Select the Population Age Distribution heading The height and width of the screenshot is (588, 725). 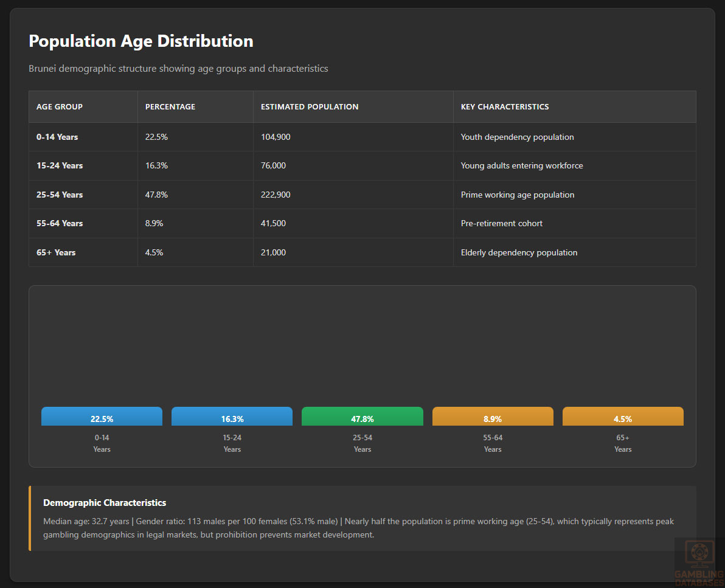(x=141, y=41)
